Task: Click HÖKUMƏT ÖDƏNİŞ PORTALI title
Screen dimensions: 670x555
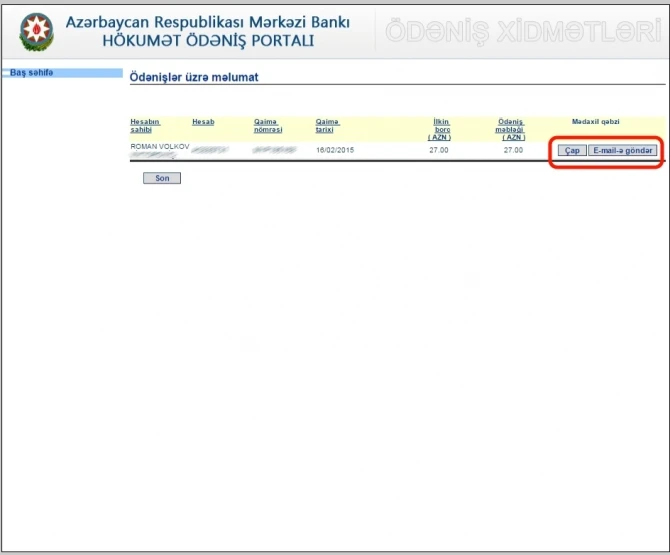Action: (208, 41)
